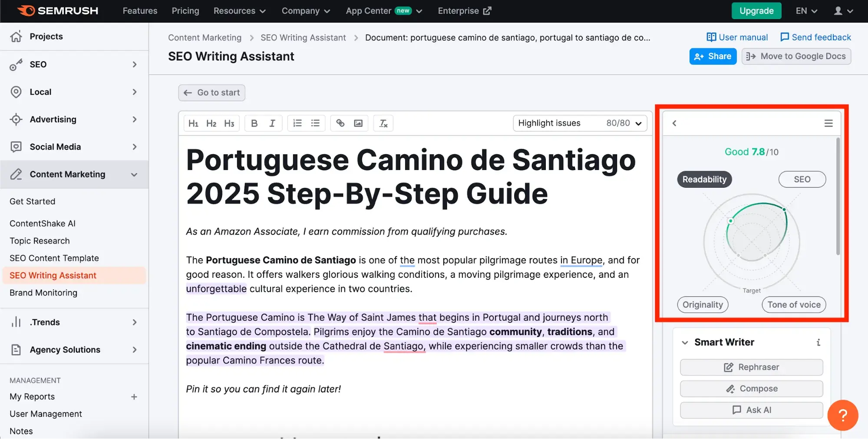Open the Highlight issues dropdown
This screenshot has width=868, height=439.
(580, 123)
